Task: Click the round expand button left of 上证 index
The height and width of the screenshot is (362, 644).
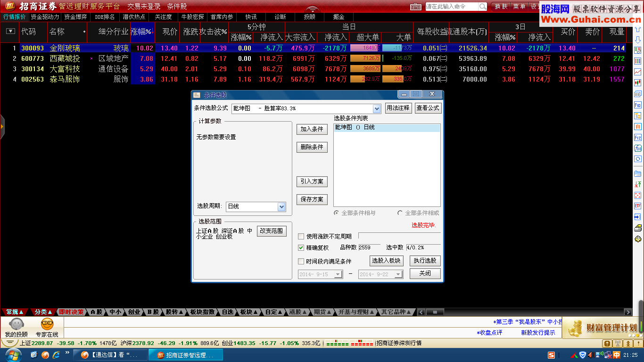Action: 9,343
